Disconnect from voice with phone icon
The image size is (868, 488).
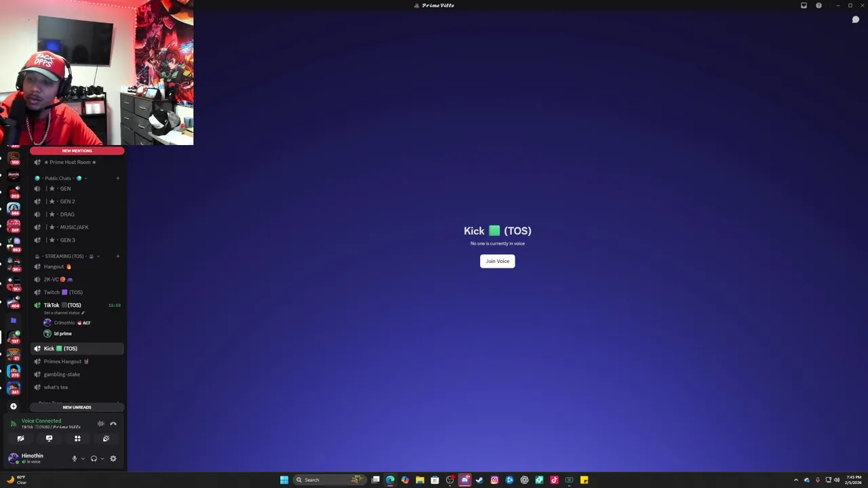point(113,424)
